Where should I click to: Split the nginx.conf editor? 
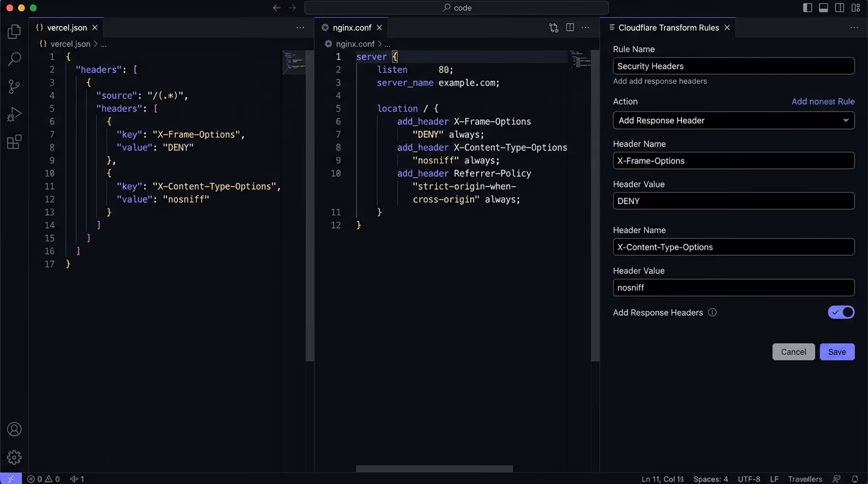[x=570, y=28]
